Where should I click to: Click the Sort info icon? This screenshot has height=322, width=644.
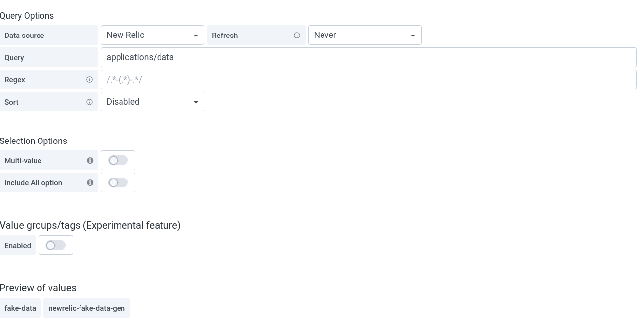coord(89,102)
